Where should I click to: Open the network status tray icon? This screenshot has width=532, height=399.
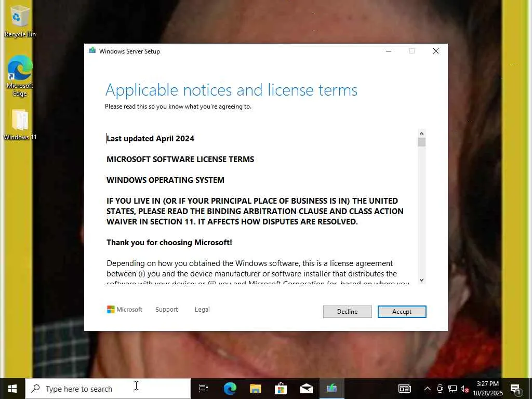[x=453, y=389]
